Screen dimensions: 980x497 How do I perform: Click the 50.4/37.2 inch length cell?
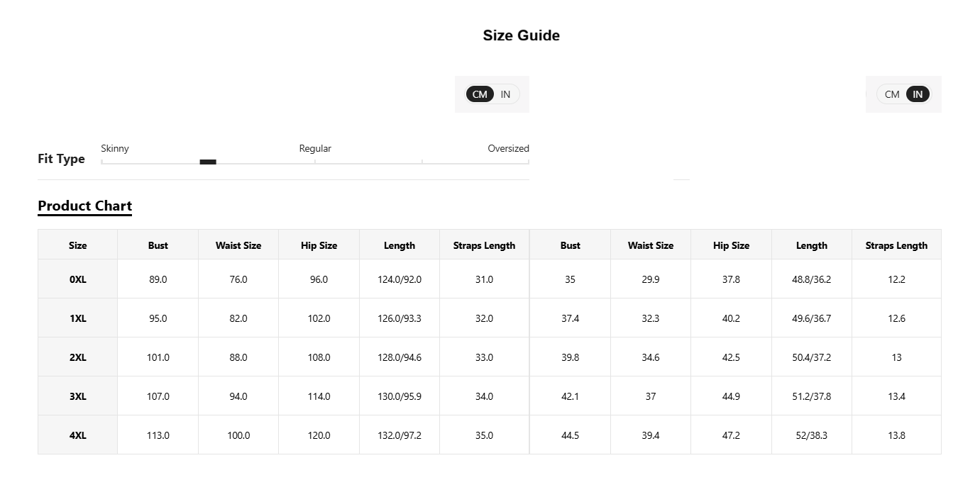click(812, 357)
